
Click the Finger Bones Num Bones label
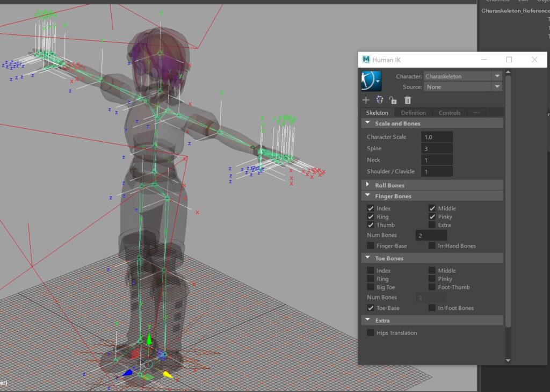point(382,235)
